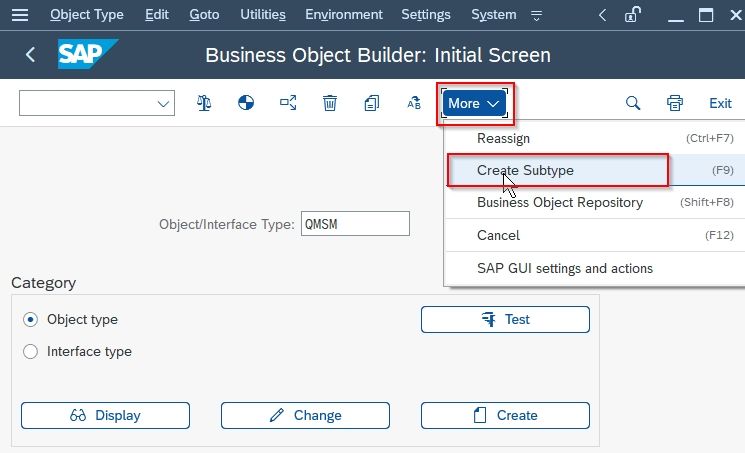Click the printer icon

pos(675,103)
